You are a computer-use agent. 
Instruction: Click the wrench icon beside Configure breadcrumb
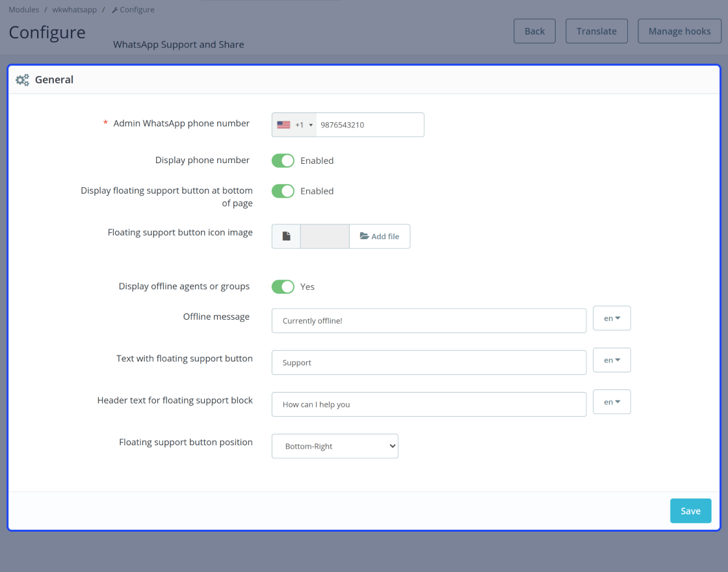point(114,10)
